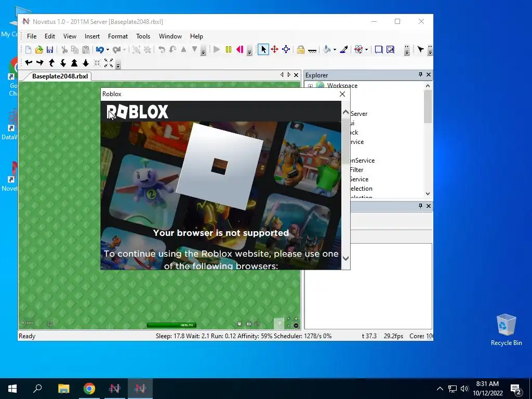Open the Window menu
The image size is (532, 399).
coord(170,36)
